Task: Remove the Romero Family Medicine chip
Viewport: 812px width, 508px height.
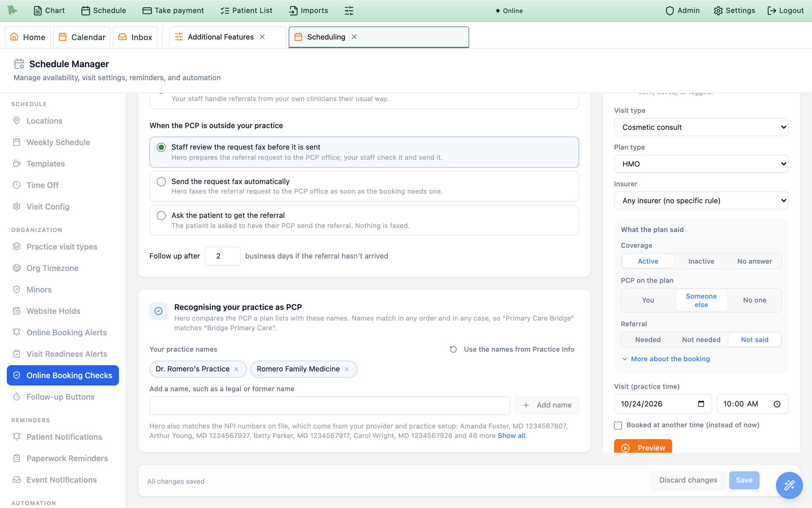Action: tap(347, 369)
